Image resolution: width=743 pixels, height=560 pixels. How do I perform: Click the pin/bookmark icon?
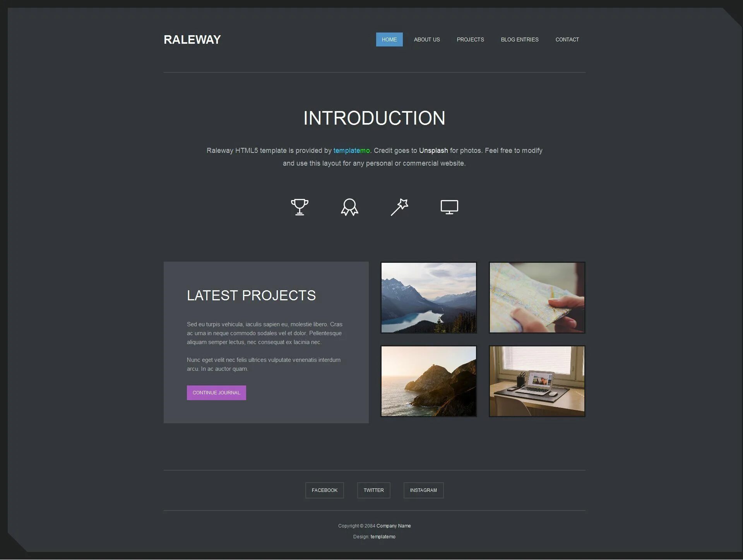point(399,207)
